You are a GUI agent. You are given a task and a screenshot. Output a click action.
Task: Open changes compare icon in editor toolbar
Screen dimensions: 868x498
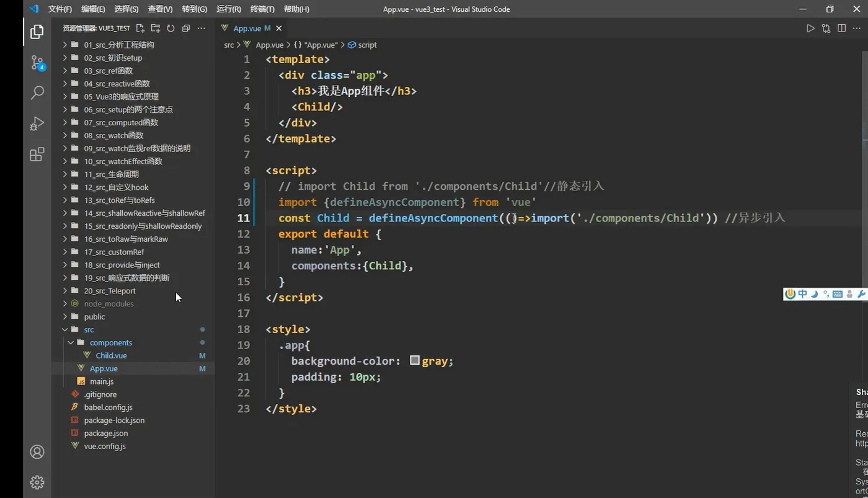coord(826,28)
